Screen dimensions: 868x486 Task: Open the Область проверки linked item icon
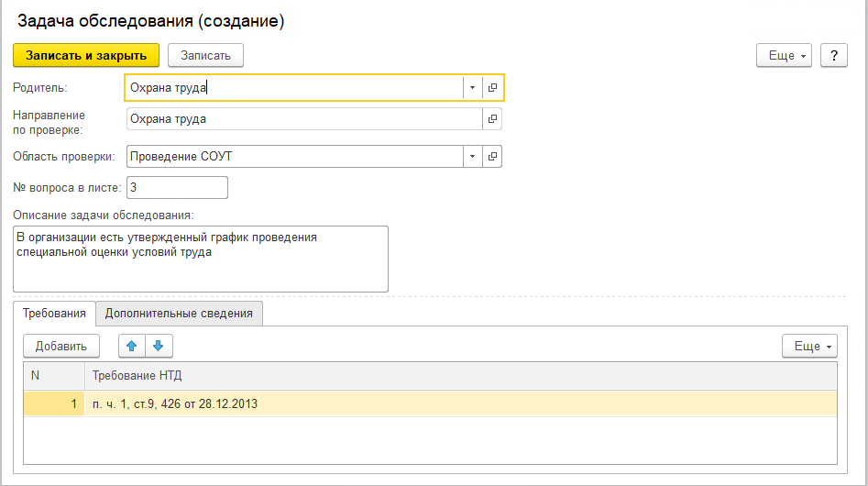[492, 157]
